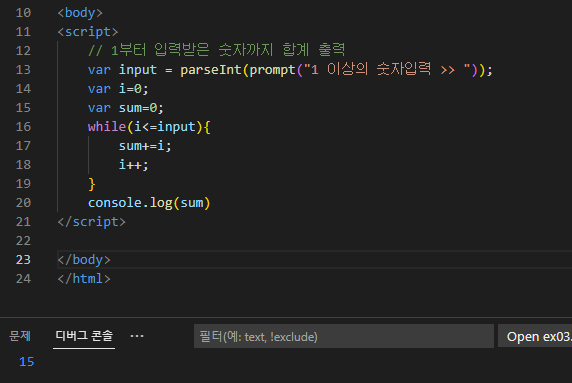572x383 pixels.
Task: Place cursor on sum+=i; statement
Action: (x=145, y=146)
